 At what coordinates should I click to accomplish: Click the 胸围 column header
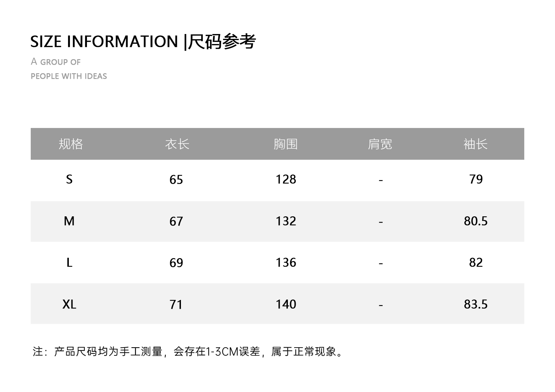point(286,144)
